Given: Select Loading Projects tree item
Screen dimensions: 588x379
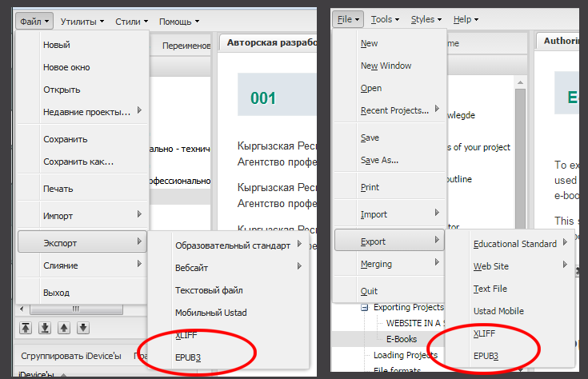Looking at the screenshot, I should tap(406, 355).
